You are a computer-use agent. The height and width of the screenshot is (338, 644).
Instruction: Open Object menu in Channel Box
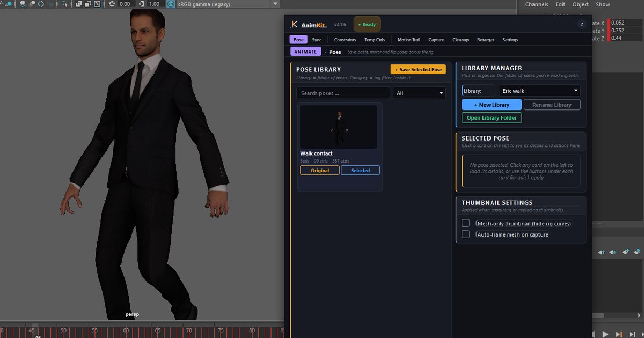point(581,4)
